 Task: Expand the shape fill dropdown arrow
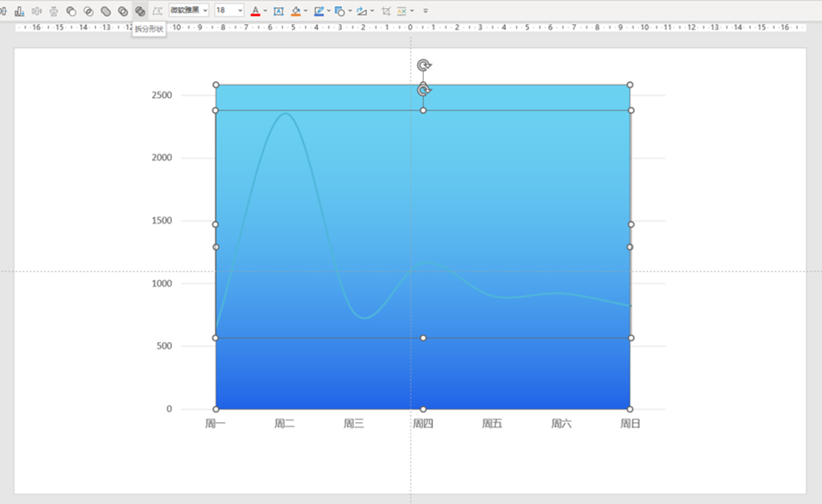pyautogui.click(x=305, y=11)
